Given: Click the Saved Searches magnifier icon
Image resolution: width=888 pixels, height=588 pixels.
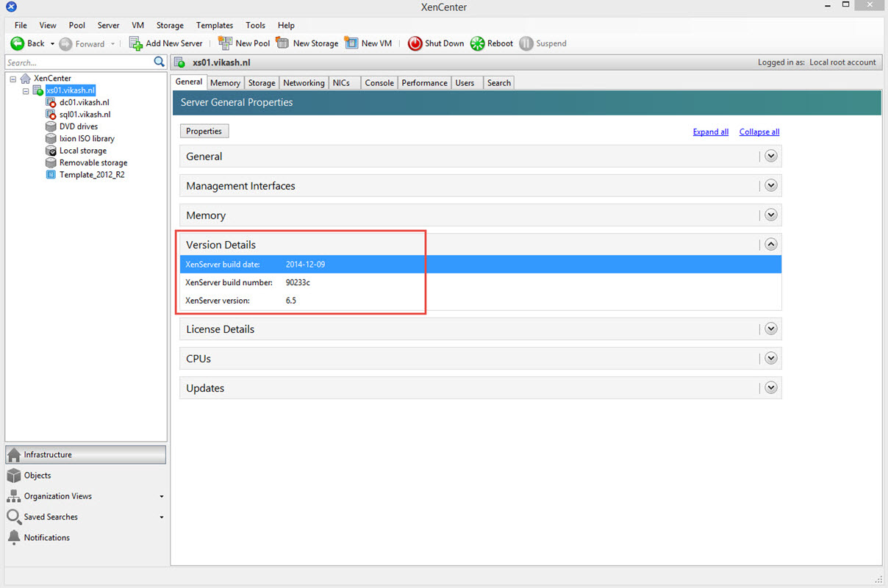Looking at the screenshot, I should point(14,517).
